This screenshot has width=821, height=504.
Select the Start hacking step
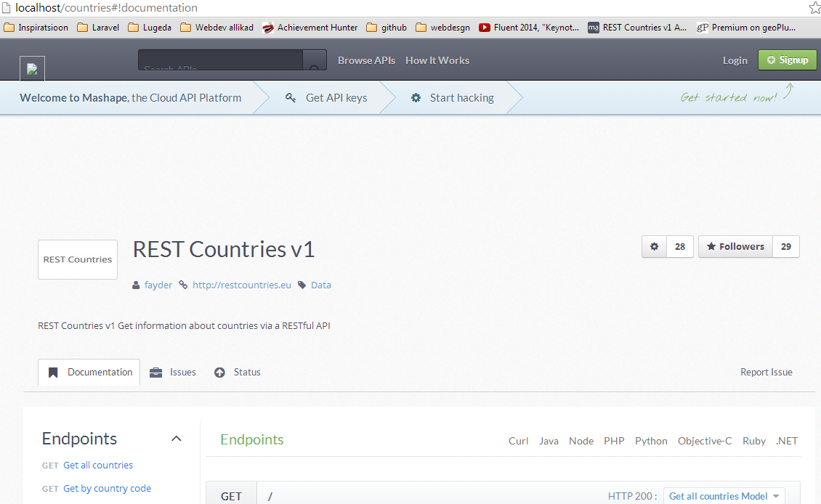click(462, 98)
